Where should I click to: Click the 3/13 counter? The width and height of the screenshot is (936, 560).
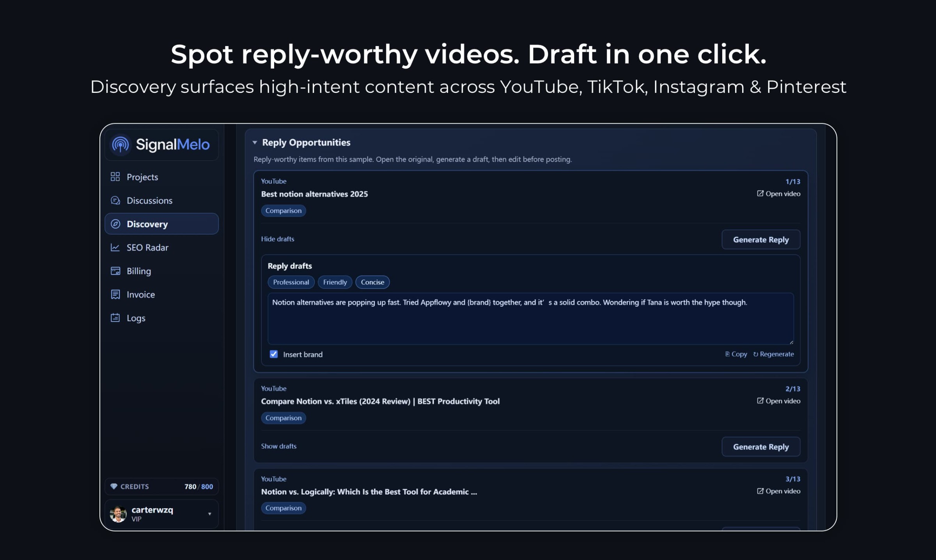click(792, 479)
